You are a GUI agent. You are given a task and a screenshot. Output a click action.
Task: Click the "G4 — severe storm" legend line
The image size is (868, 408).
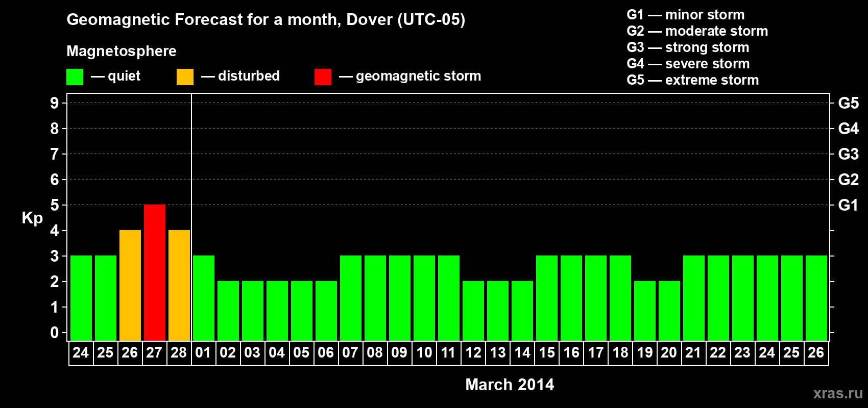click(x=688, y=64)
